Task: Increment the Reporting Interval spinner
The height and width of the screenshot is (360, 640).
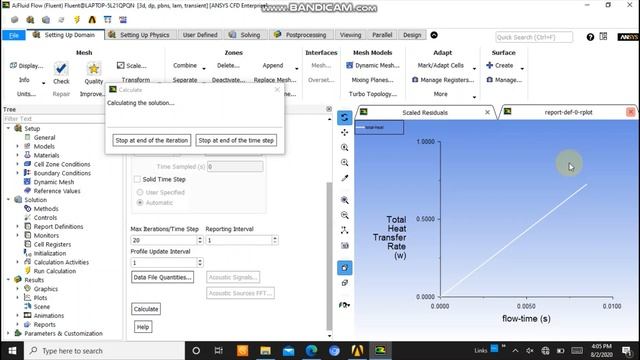Action: click(275, 238)
